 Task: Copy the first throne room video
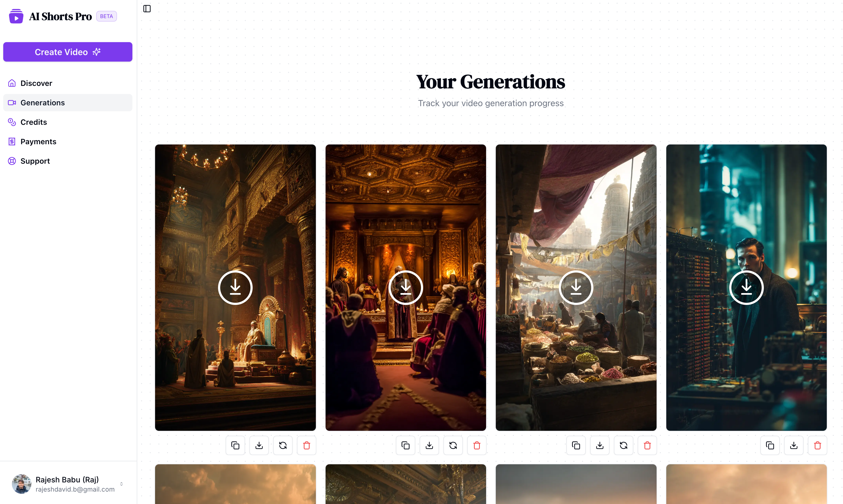tap(235, 445)
